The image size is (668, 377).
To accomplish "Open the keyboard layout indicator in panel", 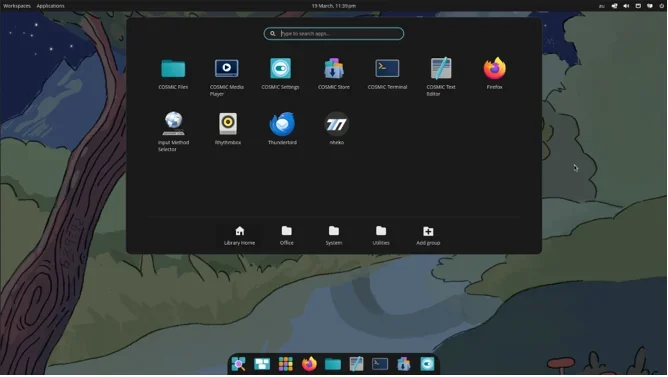I will click(602, 6).
